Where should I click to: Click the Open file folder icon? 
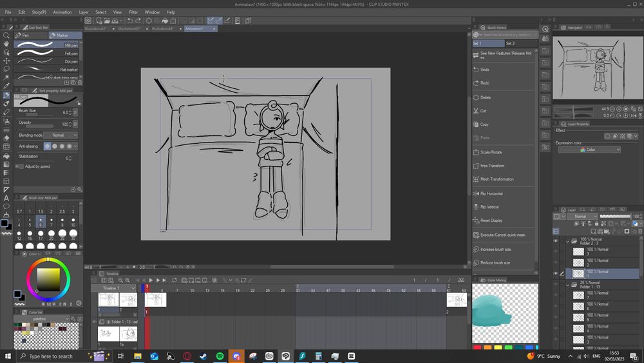[x=107, y=21]
